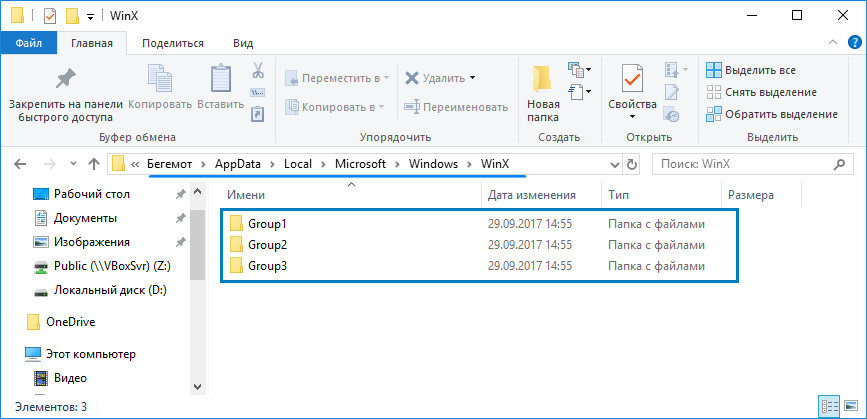This screenshot has width=867, height=419.
Task: Click the Forward navigation arrow
Action: pyautogui.click(x=49, y=164)
